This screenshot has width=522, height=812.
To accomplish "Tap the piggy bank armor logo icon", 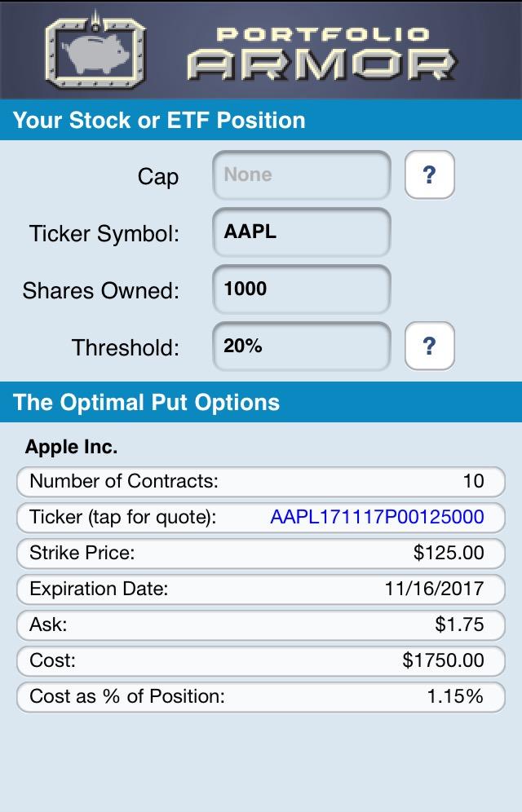I will (x=95, y=50).
